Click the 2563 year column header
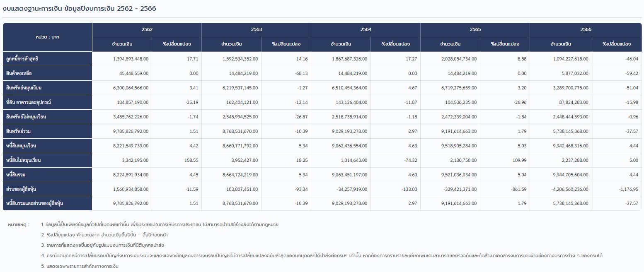Screen dimensions: 644x272 click(x=256, y=30)
